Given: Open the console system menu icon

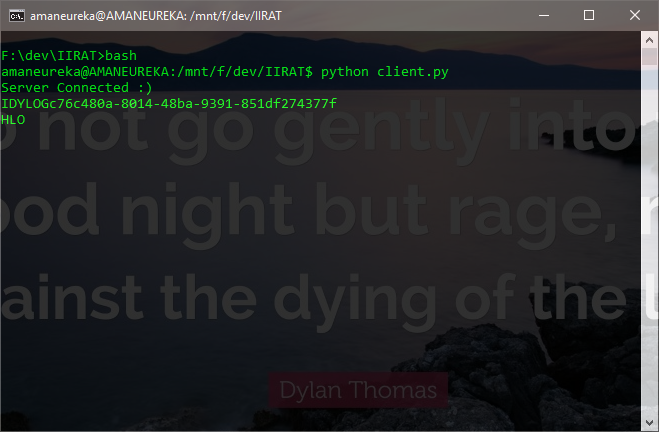Looking at the screenshot, I should coord(17,16).
